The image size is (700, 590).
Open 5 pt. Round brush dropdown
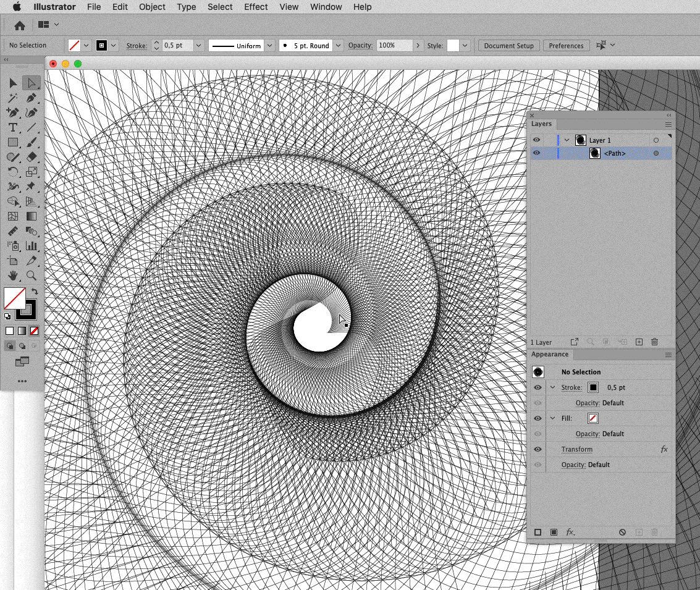point(338,46)
